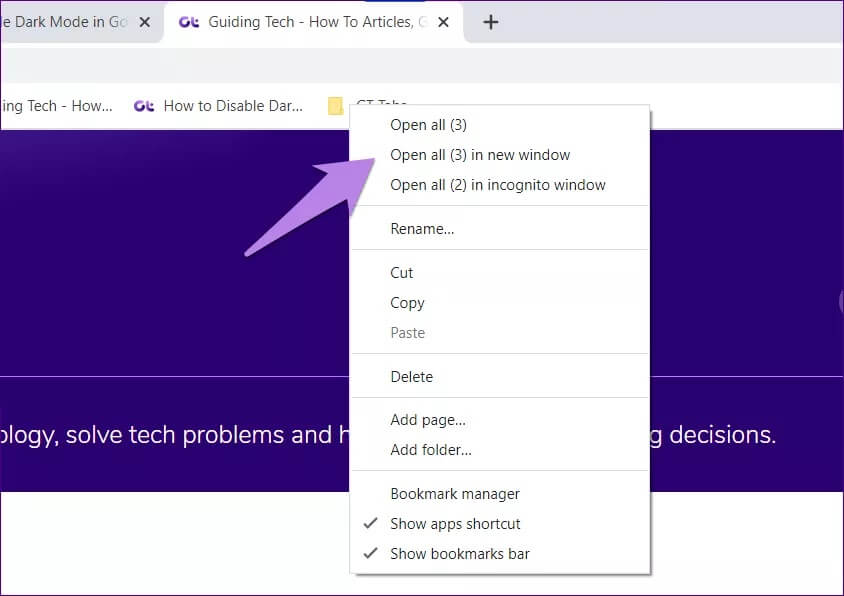
Task: Choose Open all (2) in incognito window
Action: (x=500, y=185)
